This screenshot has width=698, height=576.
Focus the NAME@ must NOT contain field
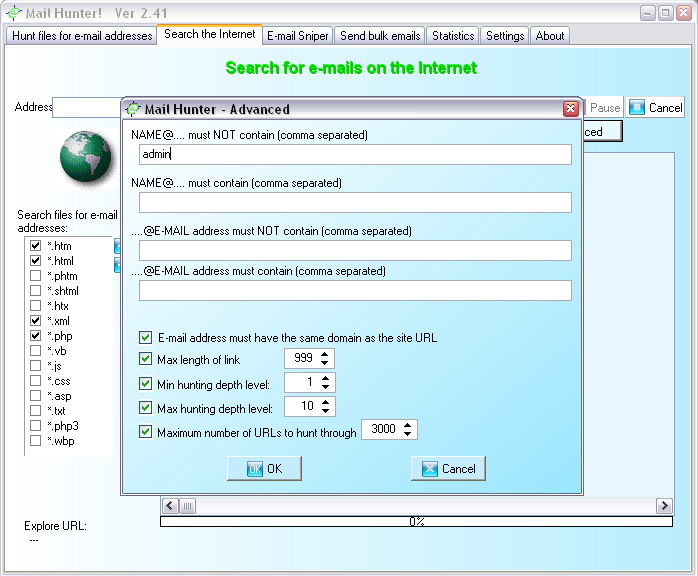click(x=355, y=154)
